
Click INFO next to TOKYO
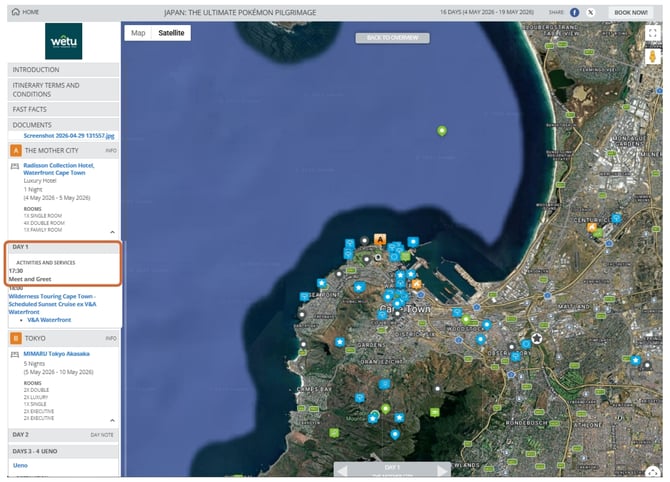click(111, 338)
